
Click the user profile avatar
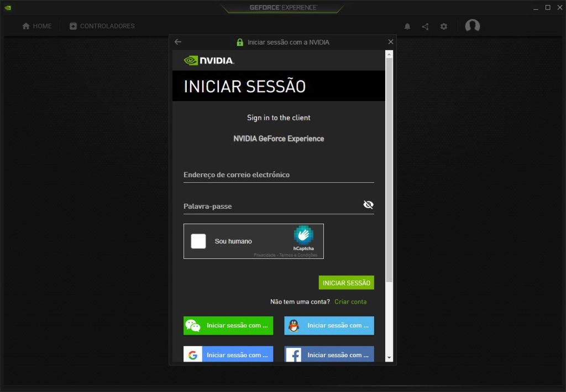[x=472, y=25]
